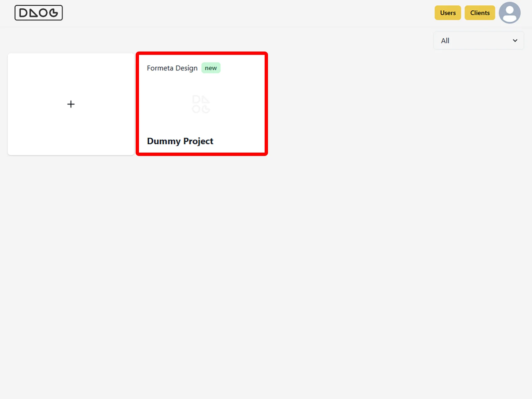Open the user profile avatar menu

[509, 13]
